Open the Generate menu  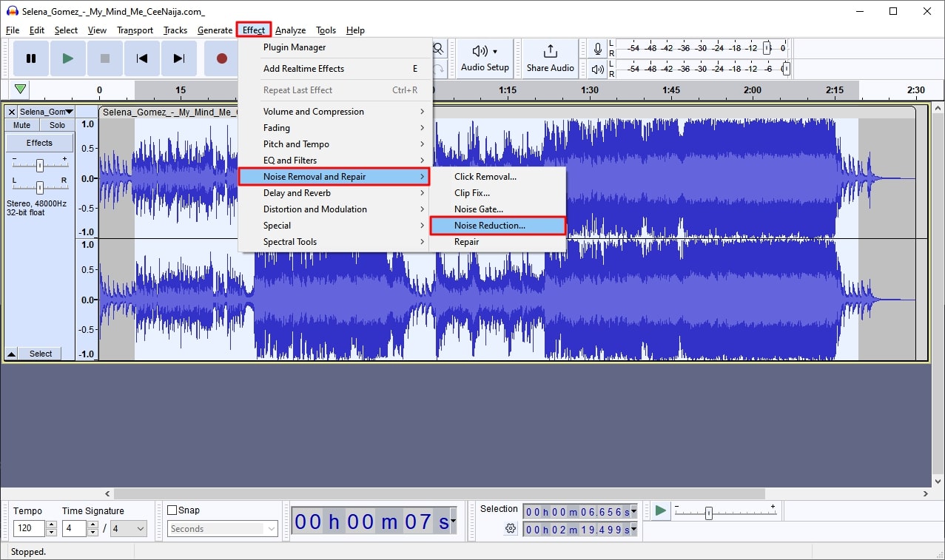215,30
